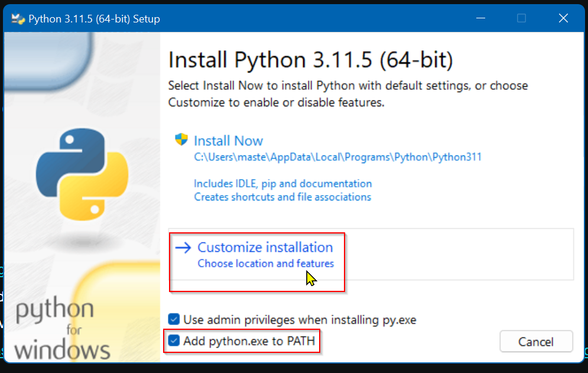Screen dimensions: 588x373
Task: Click the greyed-out maximize button
Action: tap(521, 19)
